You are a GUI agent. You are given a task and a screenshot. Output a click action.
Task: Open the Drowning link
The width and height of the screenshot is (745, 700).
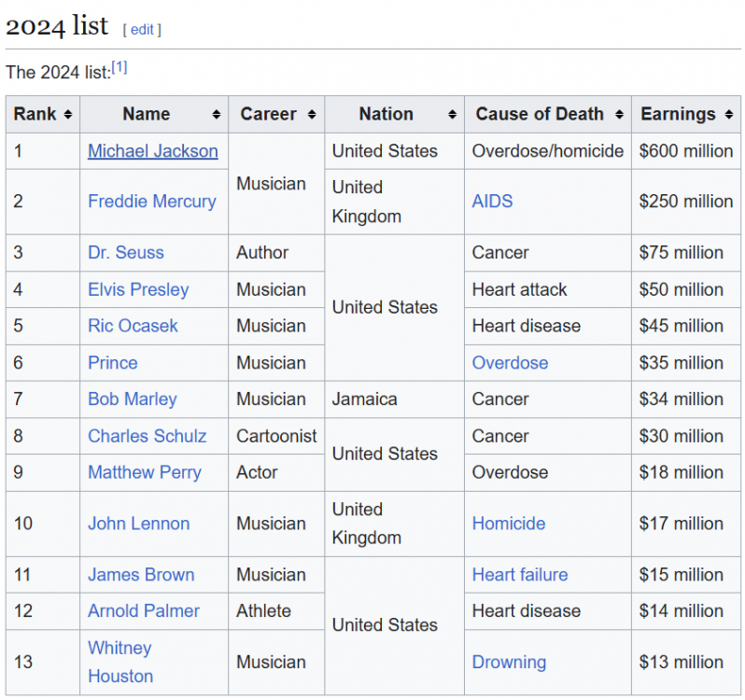509,663
